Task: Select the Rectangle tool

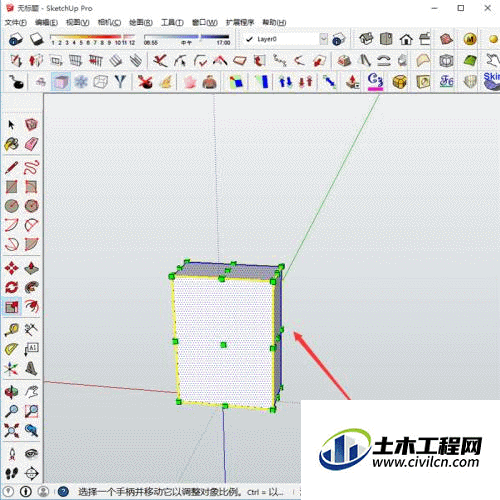Action: pos(11,187)
